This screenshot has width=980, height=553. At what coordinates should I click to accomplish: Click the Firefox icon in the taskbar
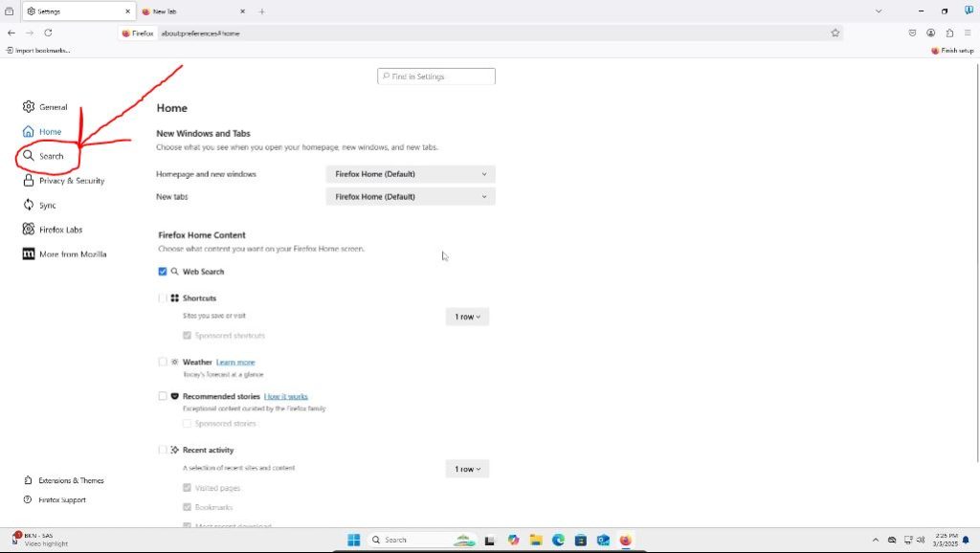pyautogui.click(x=626, y=540)
